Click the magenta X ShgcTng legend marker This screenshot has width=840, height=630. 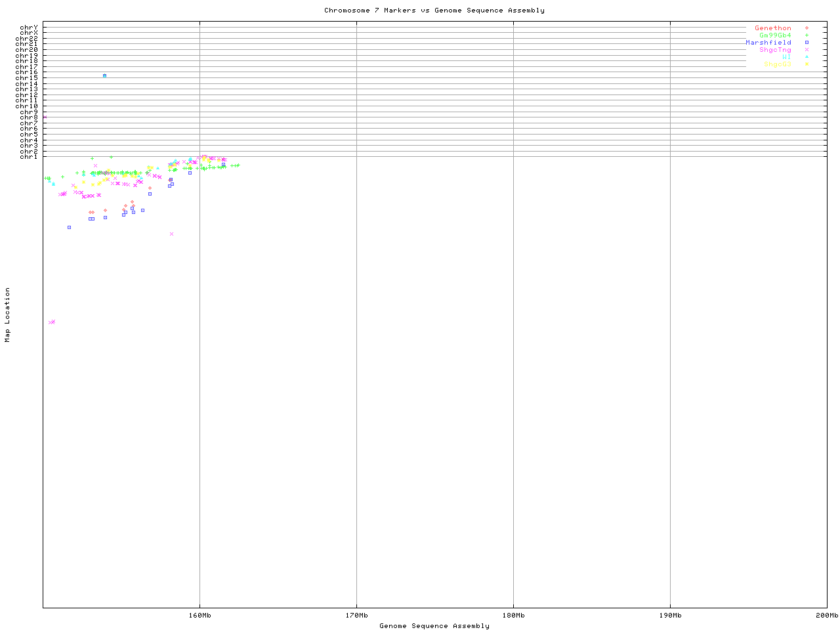(x=807, y=50)
